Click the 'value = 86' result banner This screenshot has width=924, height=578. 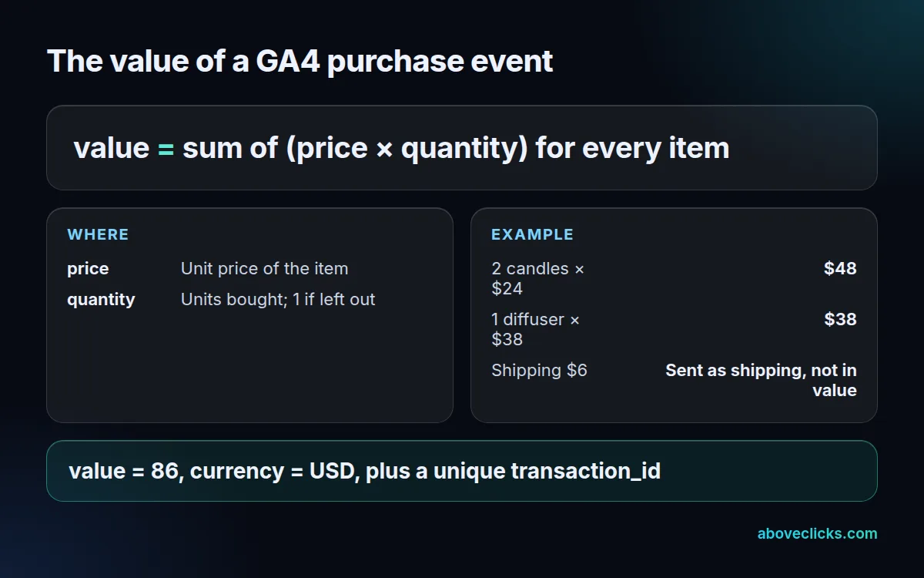462,471
